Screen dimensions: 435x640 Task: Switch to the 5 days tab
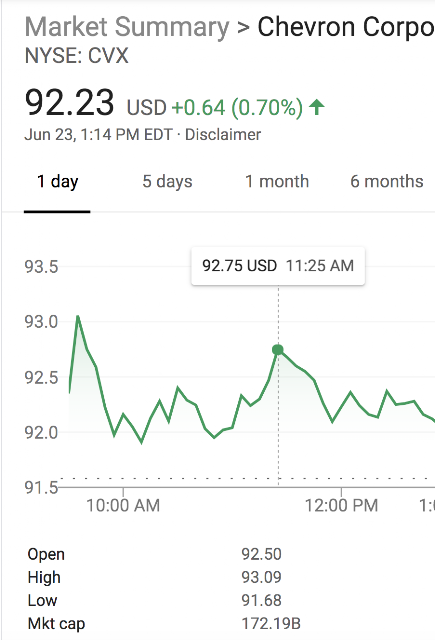point(167,182)
